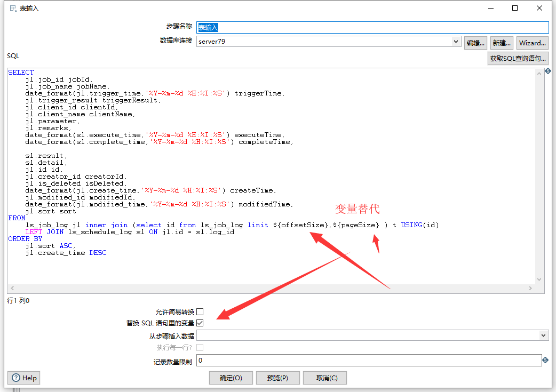
Task: Click the variable diamond icon beside the SQL editor
Action: point(548,71)
